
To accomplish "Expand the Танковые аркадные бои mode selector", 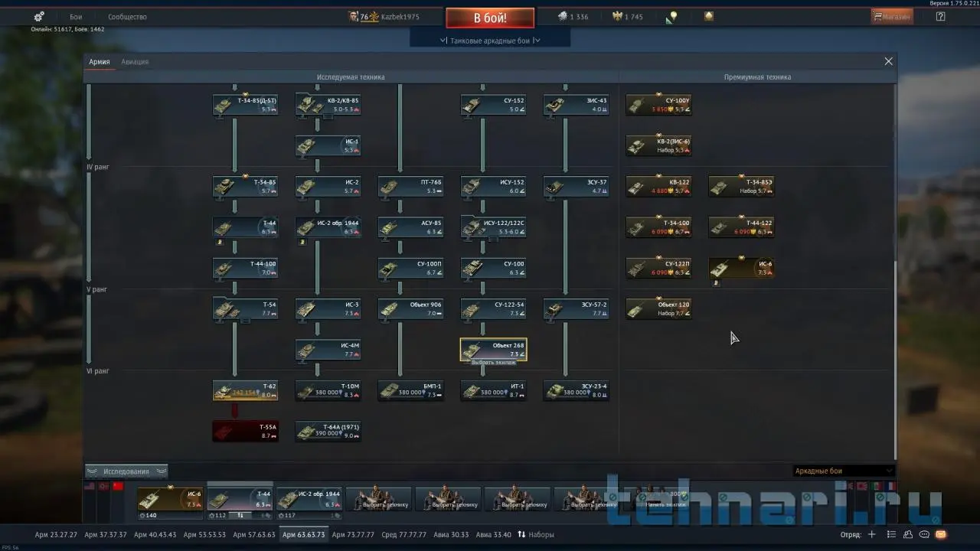I will pos(490,41).
